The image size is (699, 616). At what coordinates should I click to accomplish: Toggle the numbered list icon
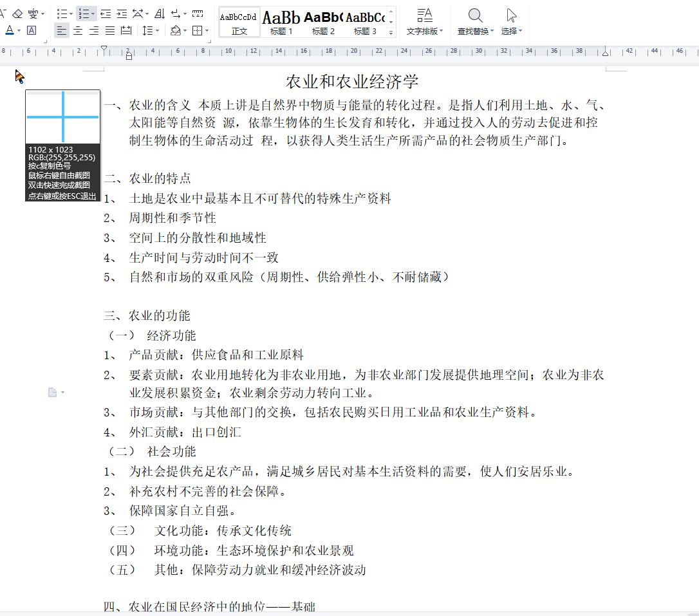86,14
